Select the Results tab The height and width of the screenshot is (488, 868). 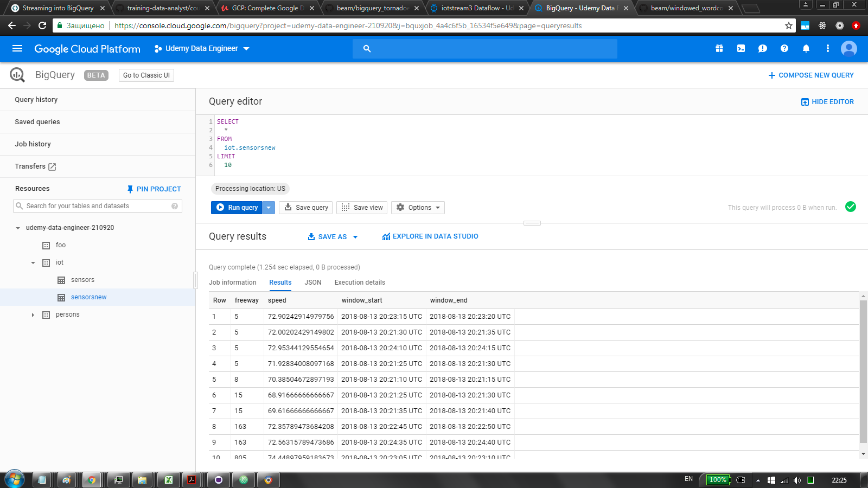click(x=280, y=282)
